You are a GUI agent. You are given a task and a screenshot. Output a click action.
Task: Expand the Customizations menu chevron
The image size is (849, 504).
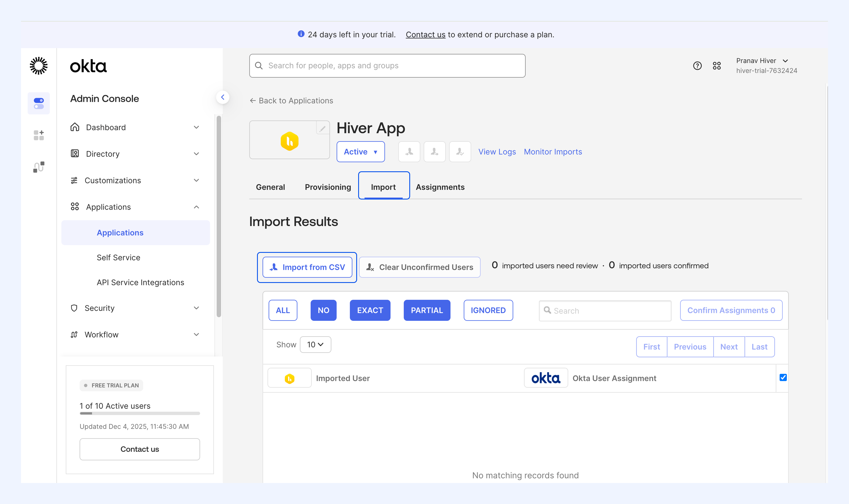[x=196, y=180]
